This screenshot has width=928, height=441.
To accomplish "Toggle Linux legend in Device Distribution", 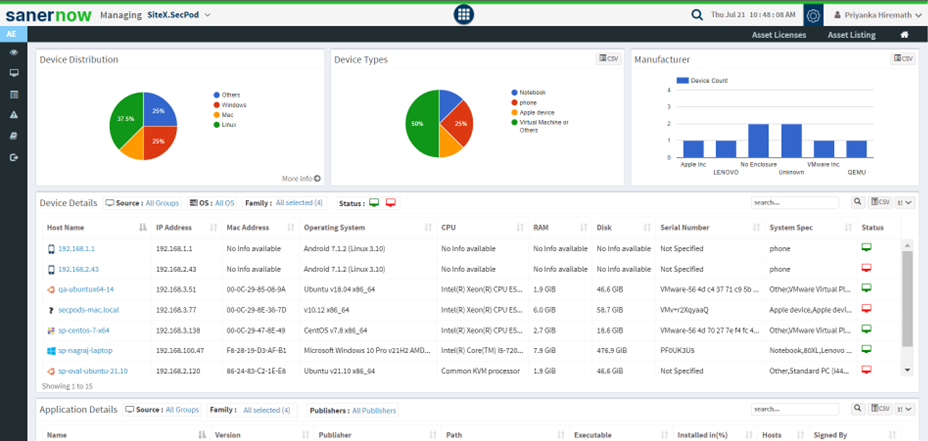I will (226, 125).
